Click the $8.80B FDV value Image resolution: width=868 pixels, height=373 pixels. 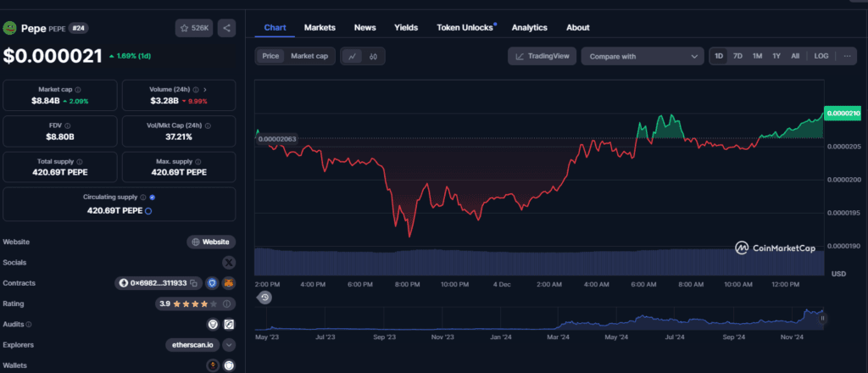60,136
